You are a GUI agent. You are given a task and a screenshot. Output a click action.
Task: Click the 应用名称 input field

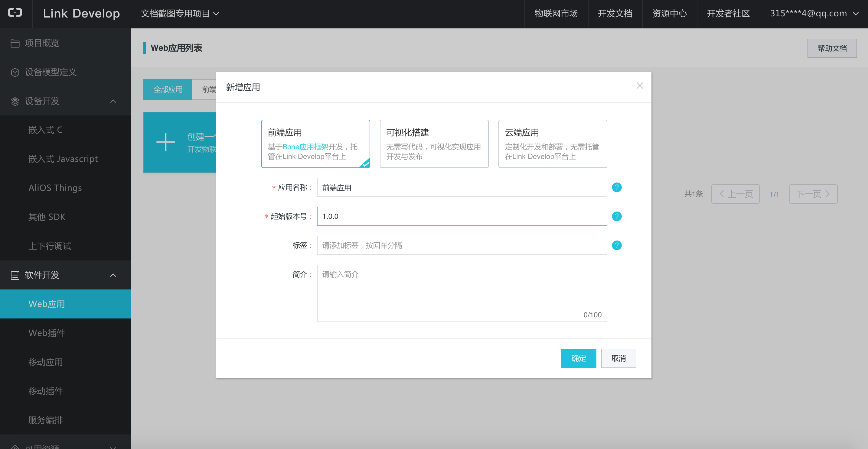click(x=462, y=187)
